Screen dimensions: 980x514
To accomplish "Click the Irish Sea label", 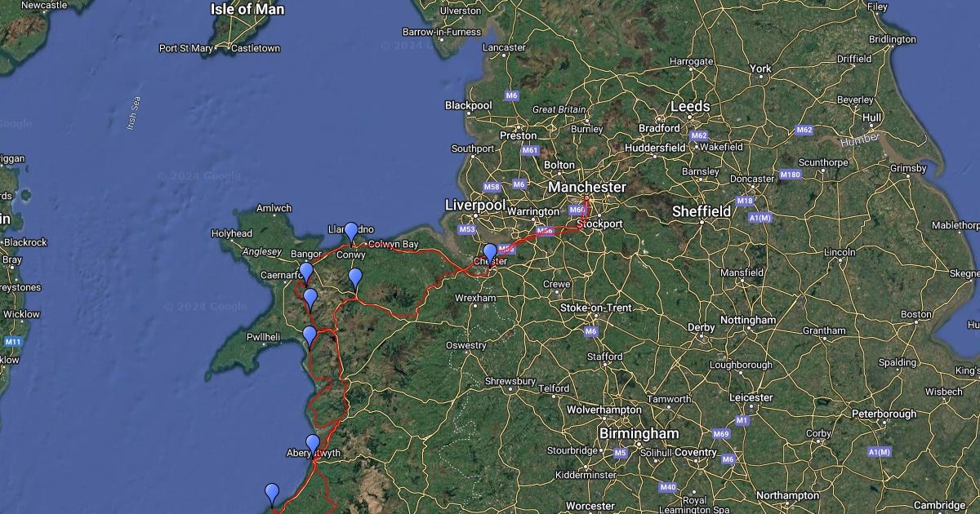I will point(135,113).
